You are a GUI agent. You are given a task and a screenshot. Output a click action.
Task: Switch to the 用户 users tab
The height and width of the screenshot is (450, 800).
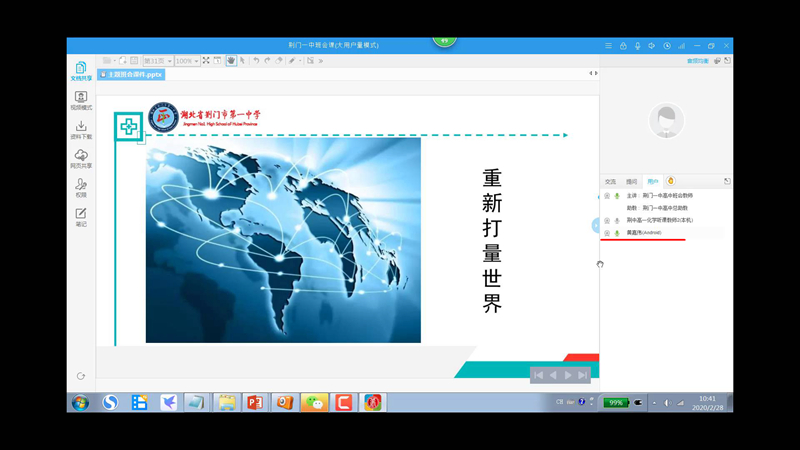click(x=653, y=182)
